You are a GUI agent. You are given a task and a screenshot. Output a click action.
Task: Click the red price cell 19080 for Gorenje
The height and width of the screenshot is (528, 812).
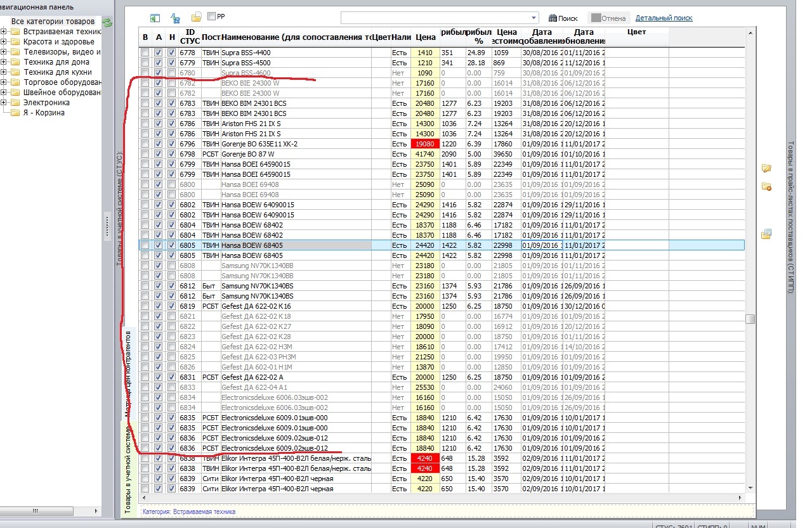click(425, 144)
